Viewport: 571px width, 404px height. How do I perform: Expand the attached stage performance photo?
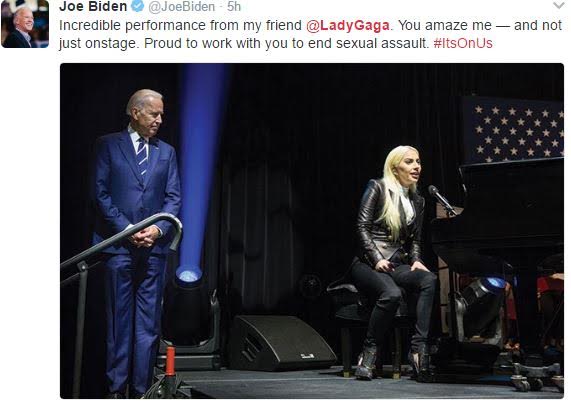[x=312, y=231]
